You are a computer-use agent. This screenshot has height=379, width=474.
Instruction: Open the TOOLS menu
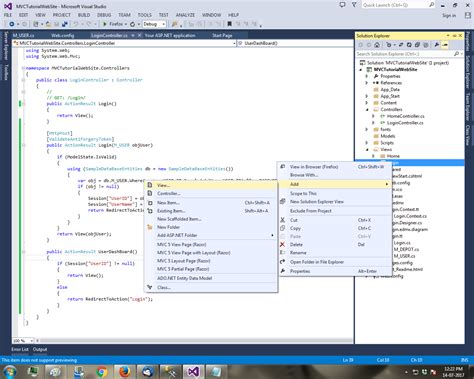pyautogui.click(x=144, y=15)
